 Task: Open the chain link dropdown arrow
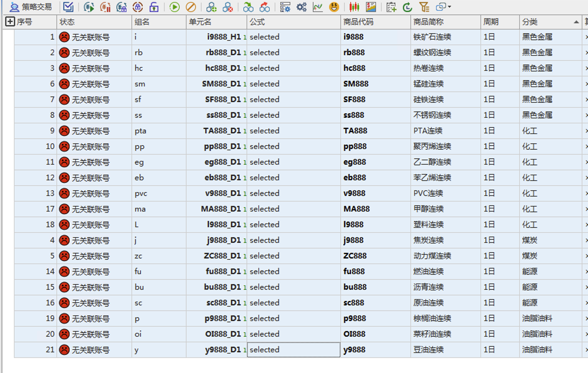click(x=449, y=7)
